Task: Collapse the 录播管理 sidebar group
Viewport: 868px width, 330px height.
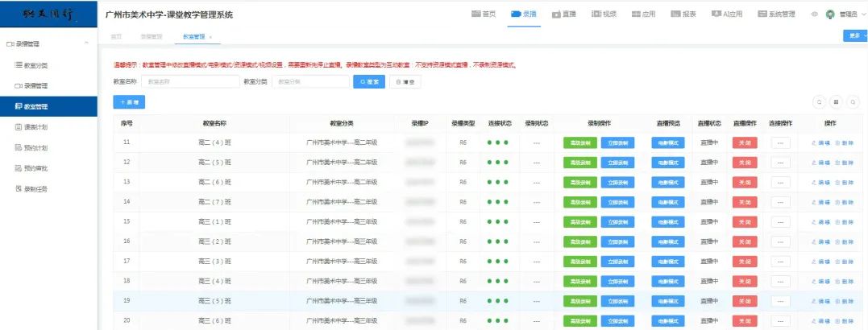Action: tap(86, 43)
